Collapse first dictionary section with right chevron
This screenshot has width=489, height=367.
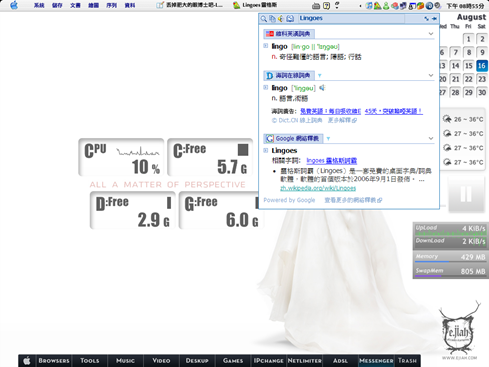click(431, 34)
